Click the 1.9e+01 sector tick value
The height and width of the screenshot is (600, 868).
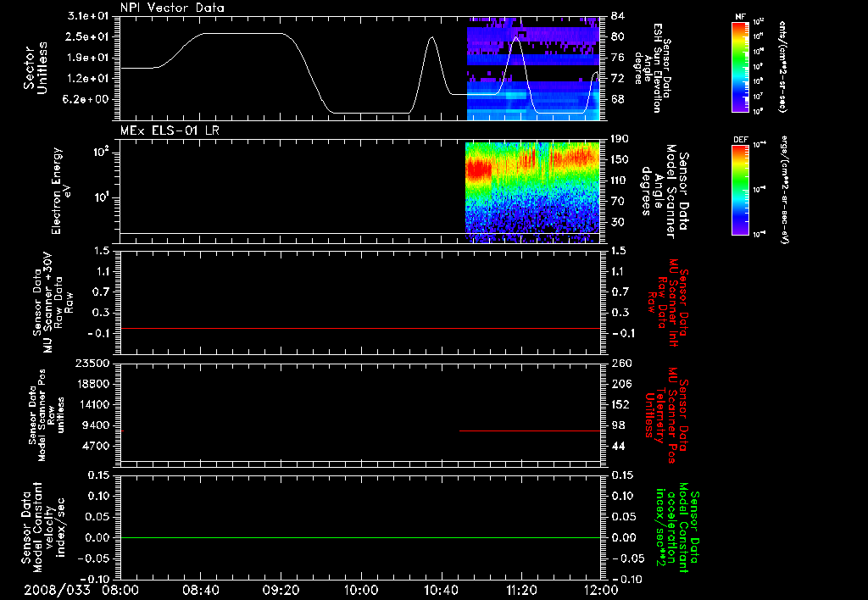87,58
